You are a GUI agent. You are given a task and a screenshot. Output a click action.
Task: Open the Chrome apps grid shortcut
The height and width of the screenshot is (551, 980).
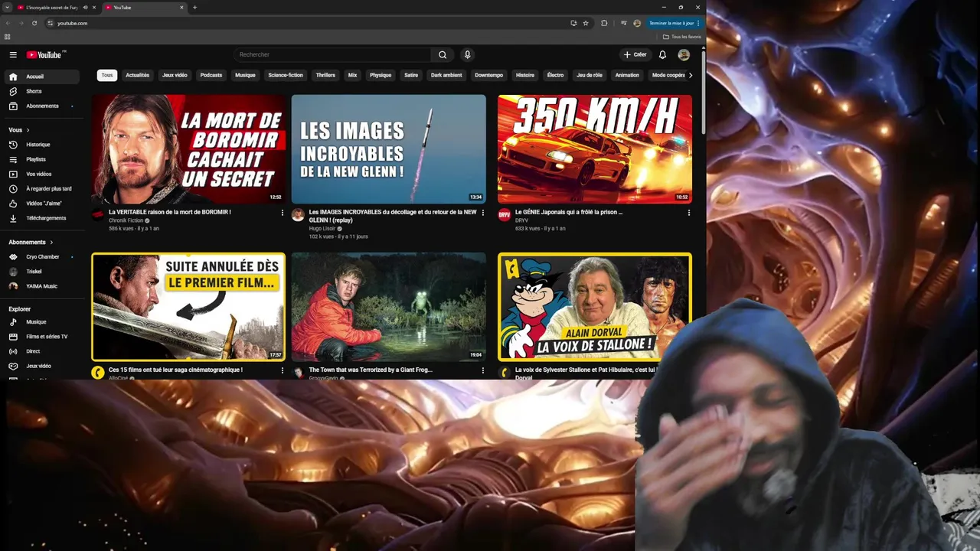[8, 37]
